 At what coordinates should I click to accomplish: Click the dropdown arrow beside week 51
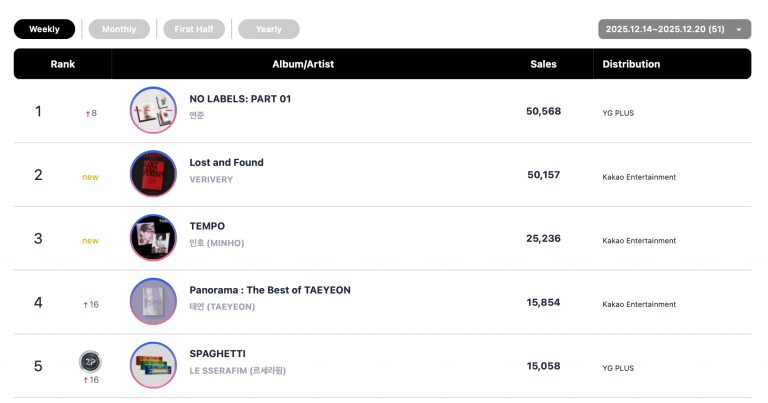pyautogui.click(x=739, y=30)
